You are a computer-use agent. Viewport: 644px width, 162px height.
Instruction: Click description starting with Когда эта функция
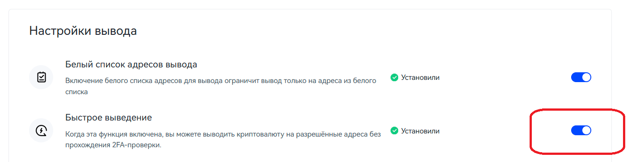pos(223,140)
